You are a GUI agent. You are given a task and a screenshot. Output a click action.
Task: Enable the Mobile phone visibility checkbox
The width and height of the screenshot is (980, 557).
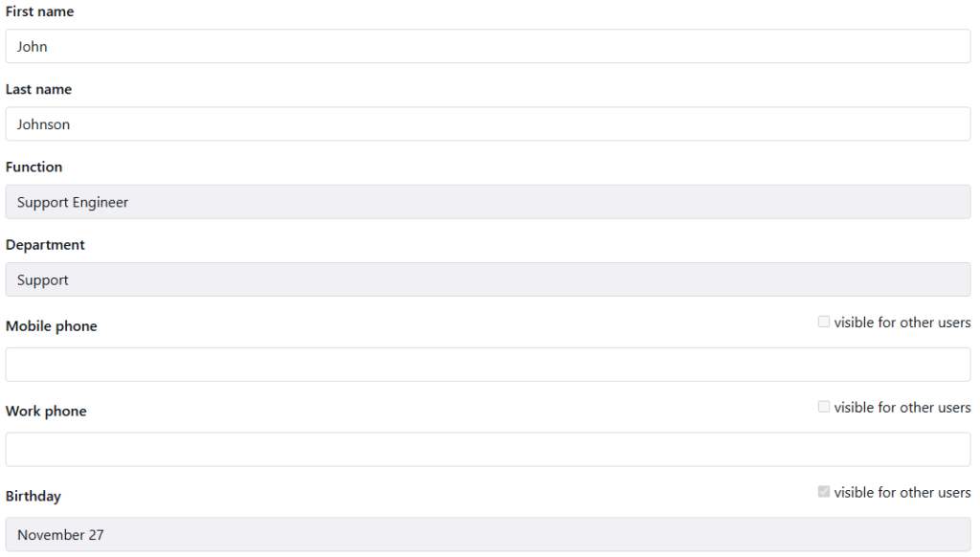tap(824, 323)
